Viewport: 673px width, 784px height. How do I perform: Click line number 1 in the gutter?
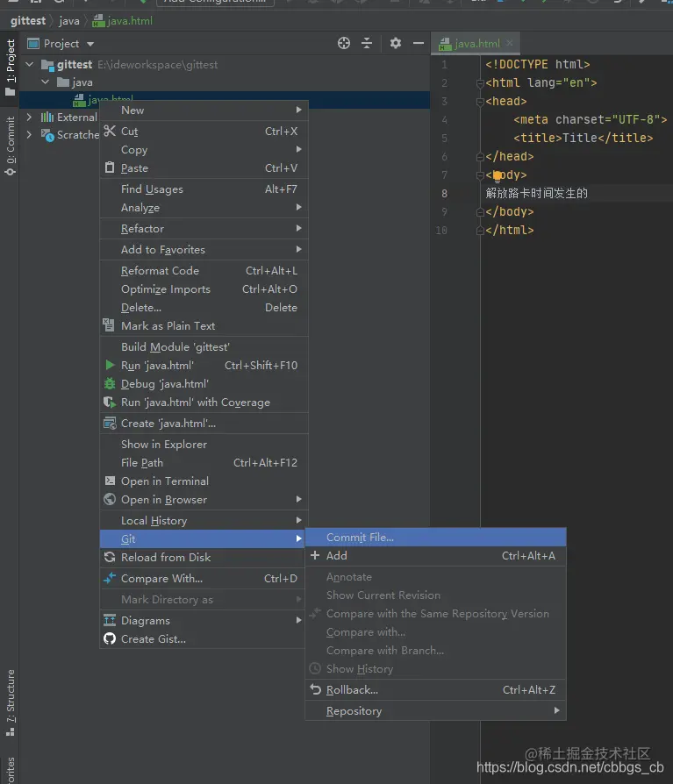click(x=444, y=65)
